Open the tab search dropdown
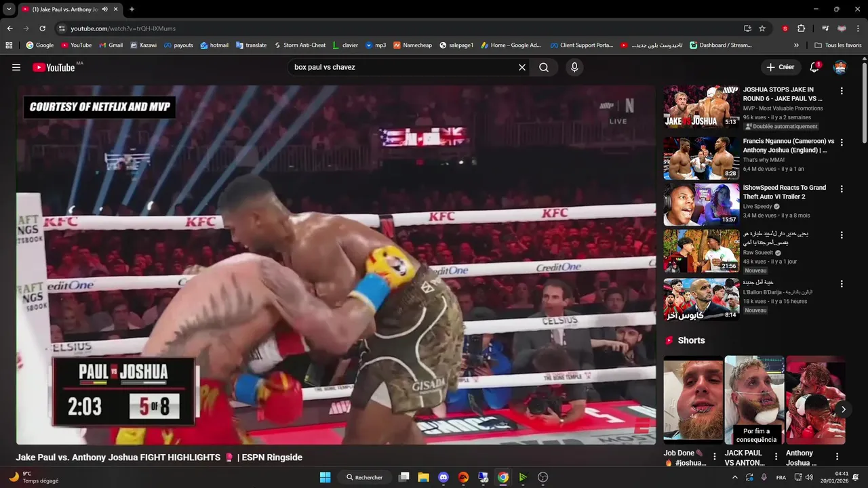 [9, 9]
